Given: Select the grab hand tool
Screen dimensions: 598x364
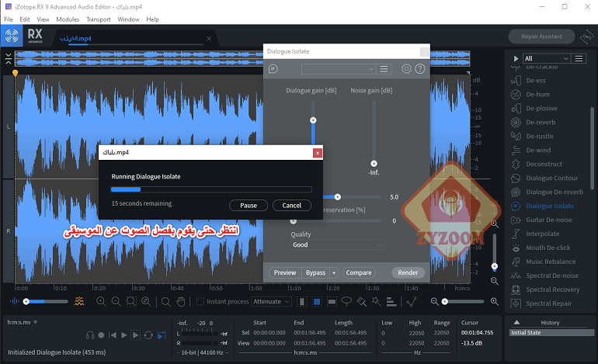Looking at the screenshot, I should click(181, 301).
